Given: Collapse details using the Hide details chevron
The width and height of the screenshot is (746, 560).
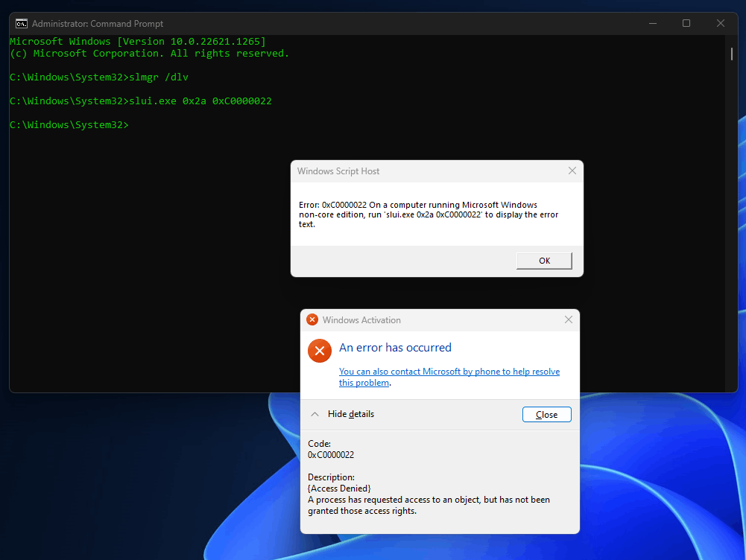Looking at the screenshot, I should 314,414.
